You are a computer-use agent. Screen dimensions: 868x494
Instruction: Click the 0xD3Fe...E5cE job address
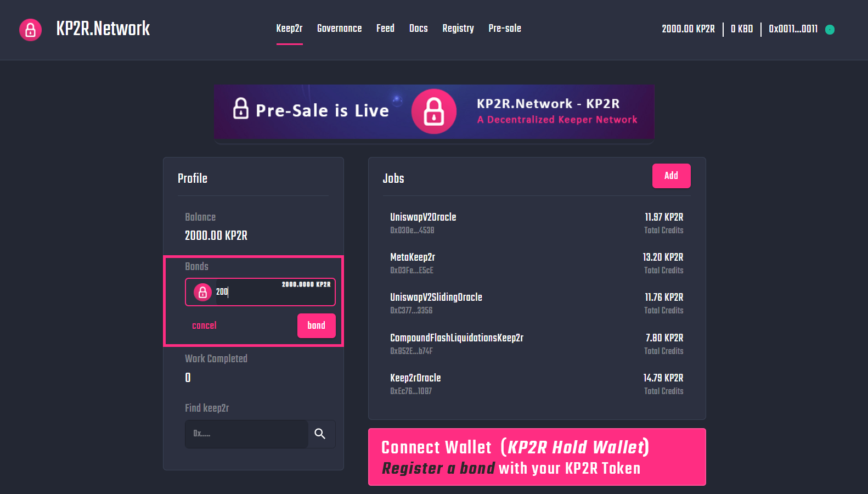point(412,271)
